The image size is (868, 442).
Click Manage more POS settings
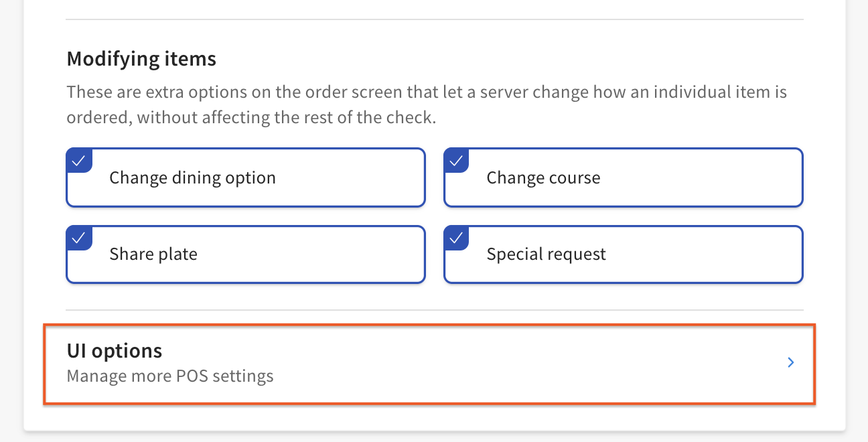coord(169,376)
